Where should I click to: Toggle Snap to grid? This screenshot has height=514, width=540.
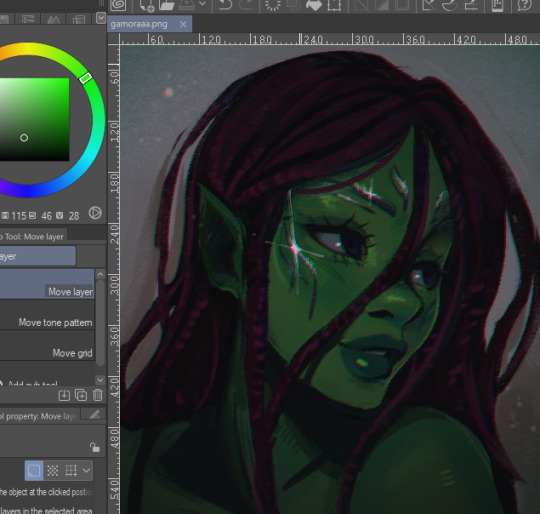point(470,5)
